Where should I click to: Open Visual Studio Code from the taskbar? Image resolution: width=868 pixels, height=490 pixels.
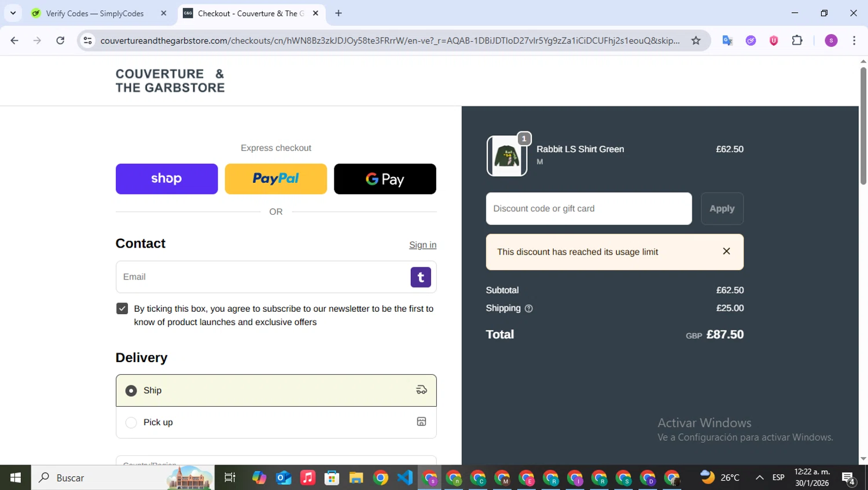[x=405, y=478]
